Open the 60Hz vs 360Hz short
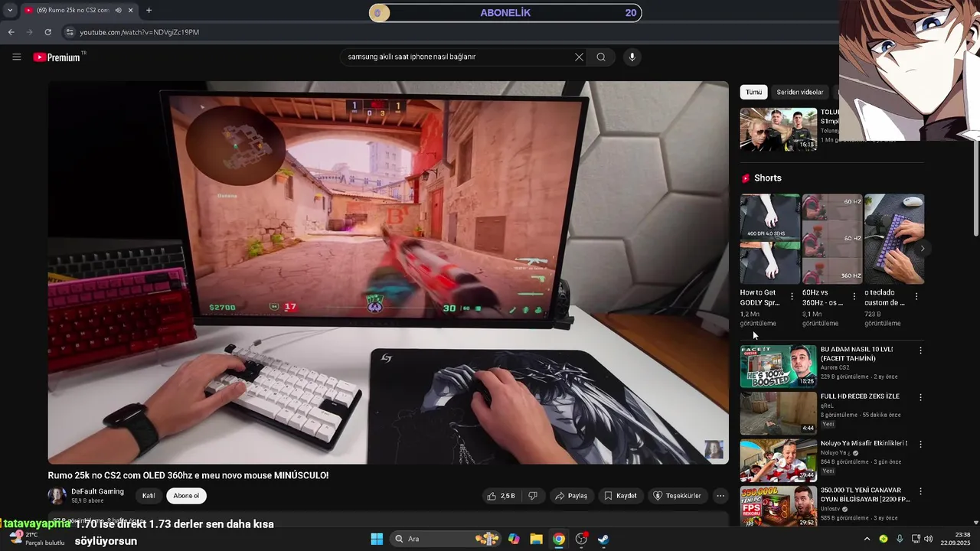The height and width of the screenshot is (551, 980). pyautogui.click(x=831, y=240)
